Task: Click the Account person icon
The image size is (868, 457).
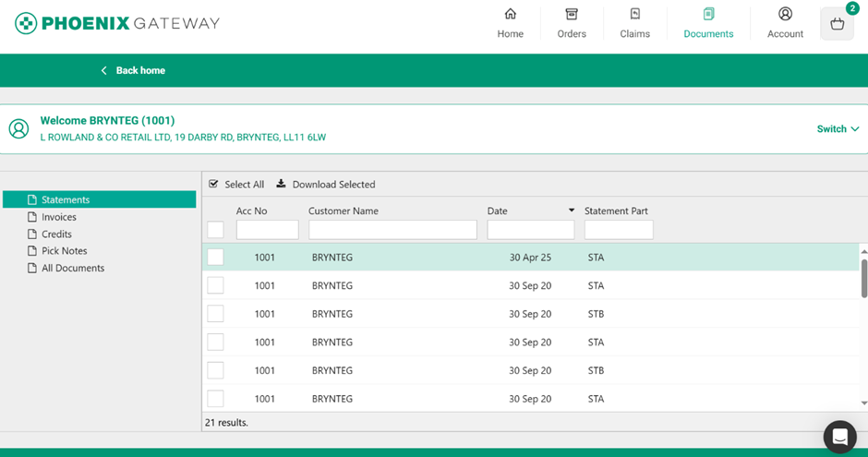Action: 785,15
